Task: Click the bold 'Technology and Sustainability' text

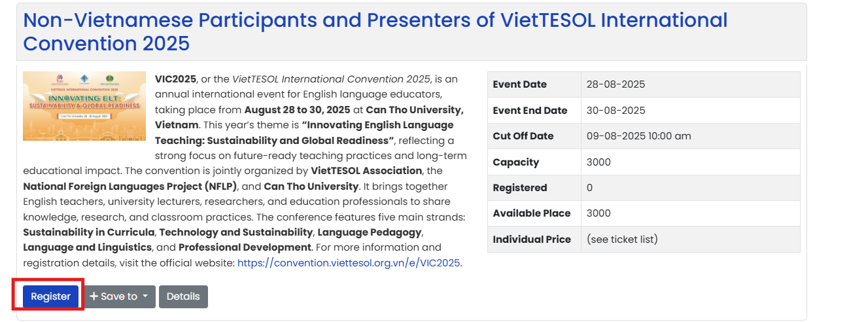Action: (236, 232)
